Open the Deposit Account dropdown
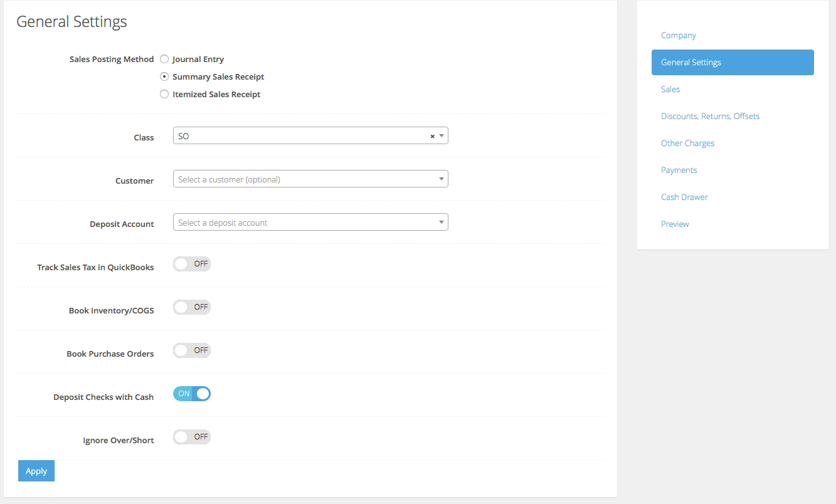This screenshot has width=836, height=504. point(310,223)
